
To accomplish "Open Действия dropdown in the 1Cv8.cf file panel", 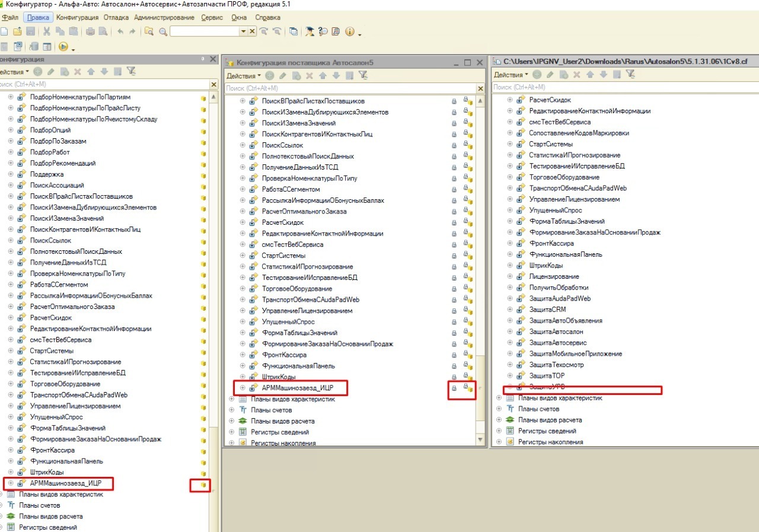I will (x=511, y=75).
